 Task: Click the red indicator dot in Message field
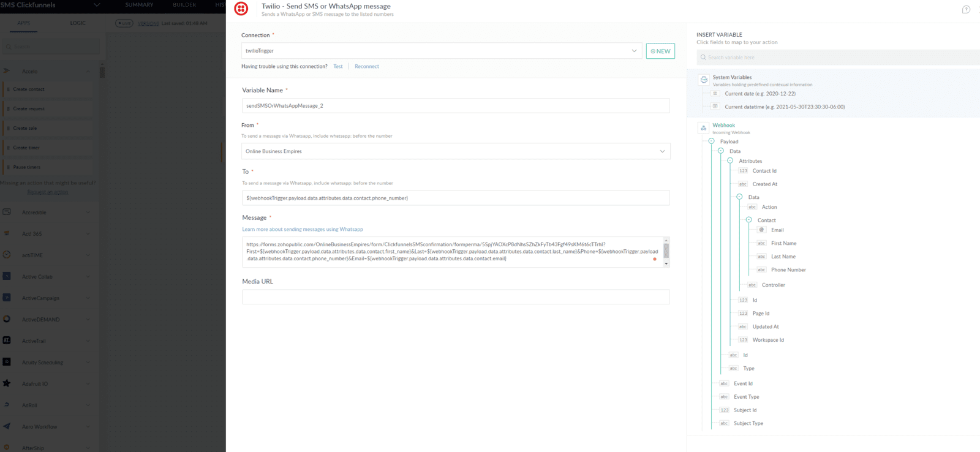coord(655,259)
